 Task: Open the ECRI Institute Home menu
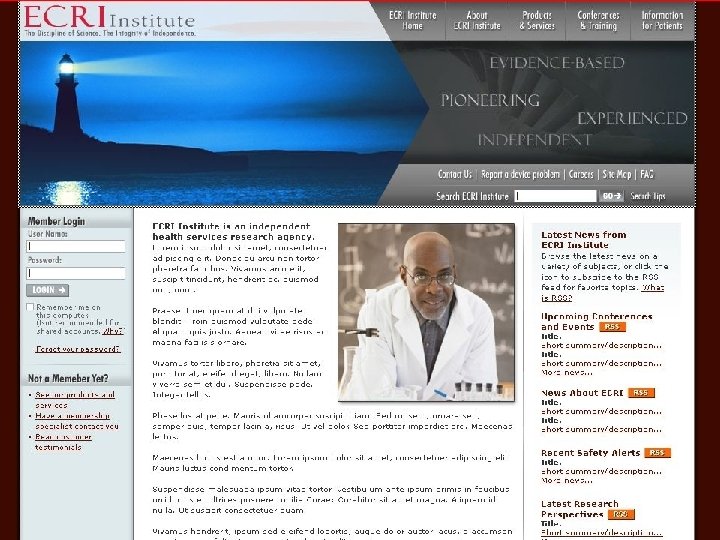pos(412,21)
